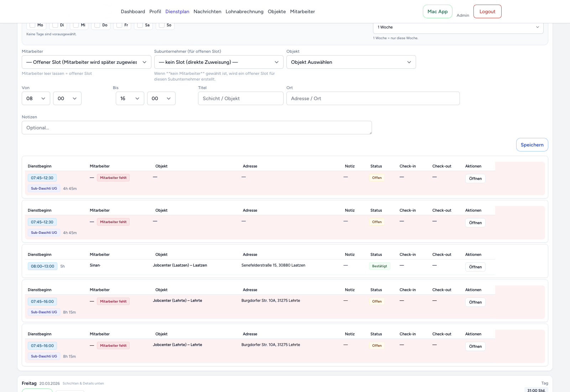Check the "Mo" weekday checkbox
The width and height of the screenshot is (570, 392).
tap(32, 25)
